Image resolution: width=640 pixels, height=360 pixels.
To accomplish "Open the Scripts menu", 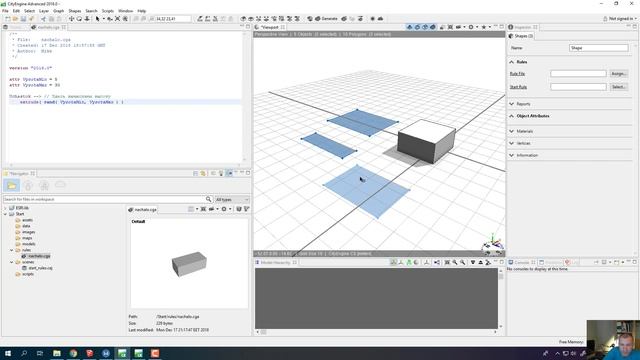I will [x=108, y=11].
